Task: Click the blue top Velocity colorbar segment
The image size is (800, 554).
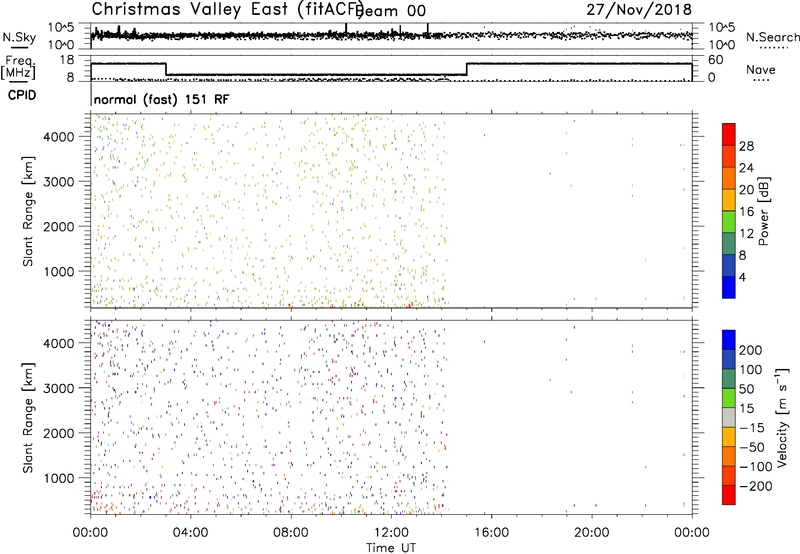Action: [x=729, y=340]
